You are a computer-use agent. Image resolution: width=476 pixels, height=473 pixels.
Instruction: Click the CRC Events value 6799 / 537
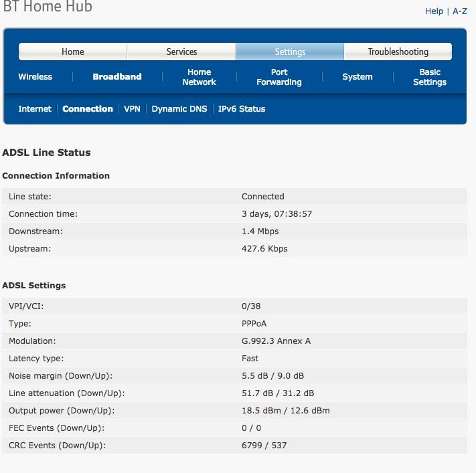point(264,446)
